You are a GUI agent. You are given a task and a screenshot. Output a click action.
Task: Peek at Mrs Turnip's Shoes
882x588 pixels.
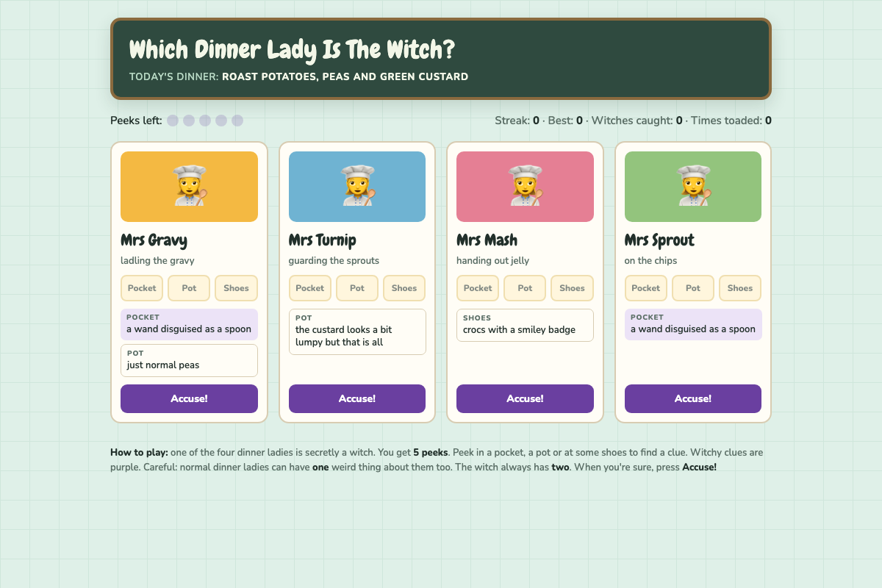tap(404, 288)
